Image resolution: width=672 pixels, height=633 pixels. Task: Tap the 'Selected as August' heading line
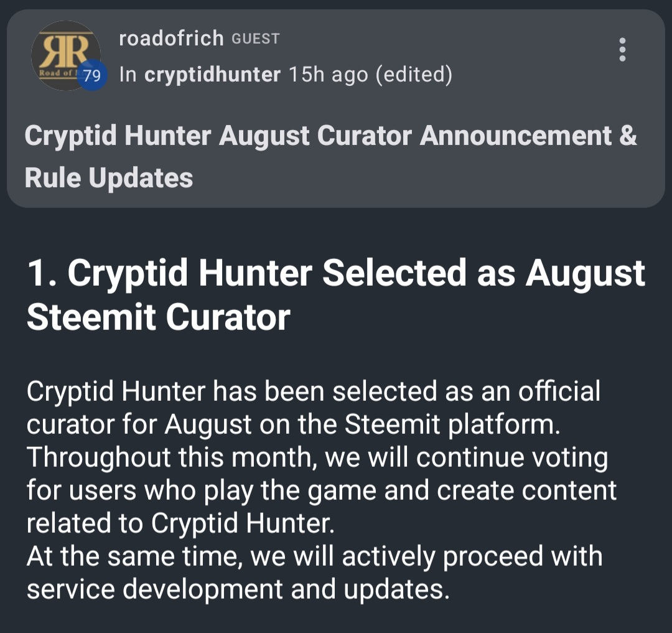tap(336, 273)
